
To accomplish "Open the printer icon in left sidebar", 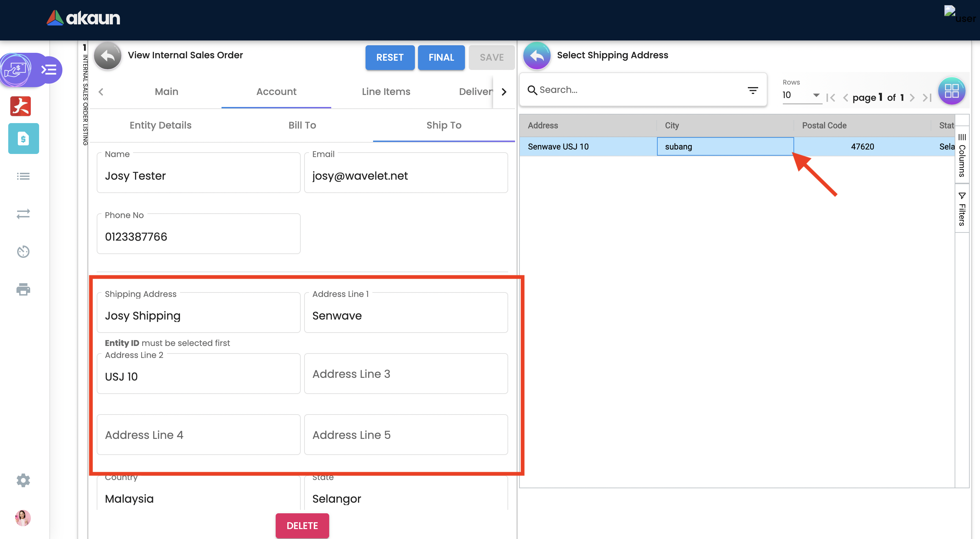I will (23, 289).
